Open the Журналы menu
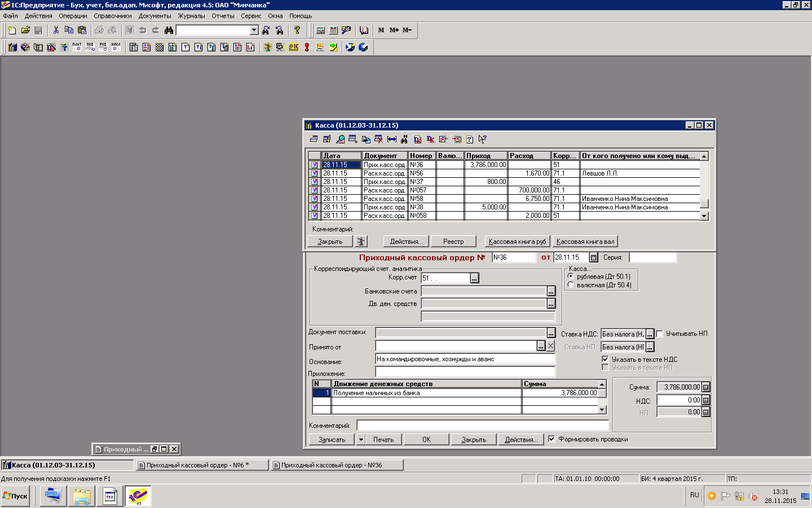Viewport: 812px width, 508px height. click(x=191, y=16)
